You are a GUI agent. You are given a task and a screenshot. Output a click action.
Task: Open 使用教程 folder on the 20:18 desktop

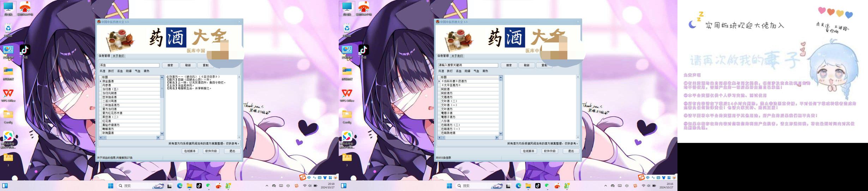click(x=8, y=73)
